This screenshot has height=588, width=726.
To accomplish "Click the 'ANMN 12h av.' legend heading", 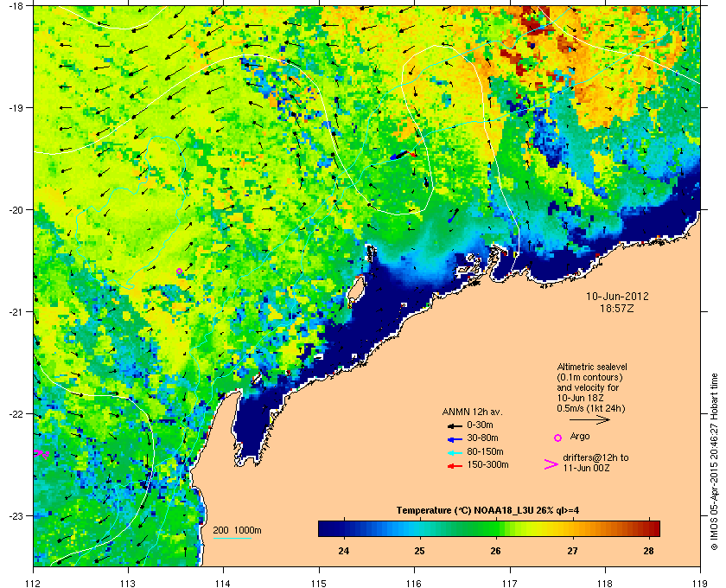I will coord(472,412).
